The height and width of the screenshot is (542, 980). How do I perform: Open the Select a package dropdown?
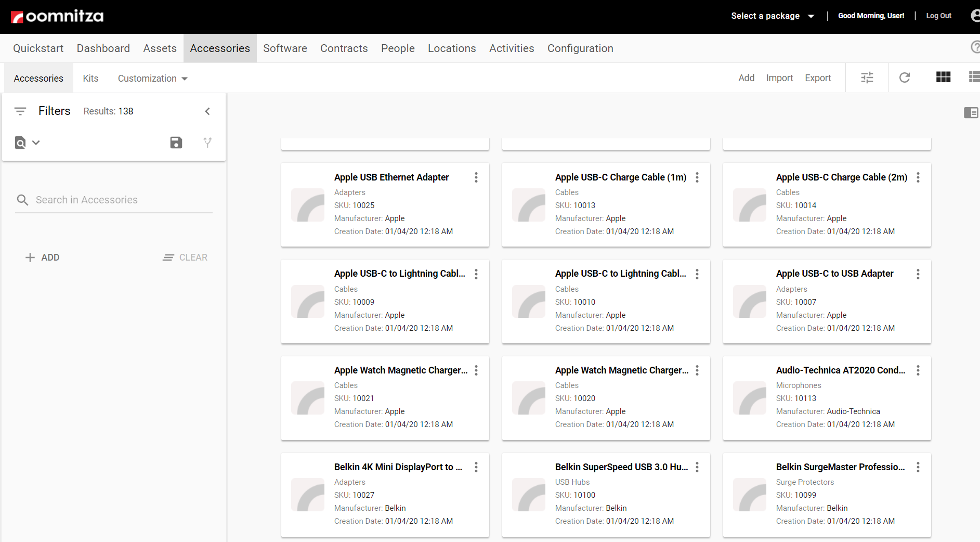(772, 16)
